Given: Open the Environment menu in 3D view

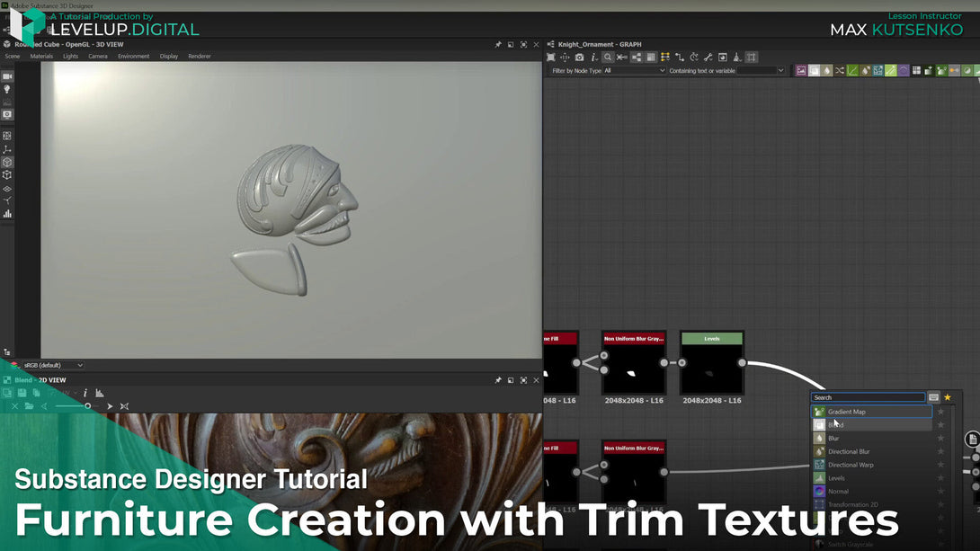Looking at the screenshot, I should click(x=133, y=57).
